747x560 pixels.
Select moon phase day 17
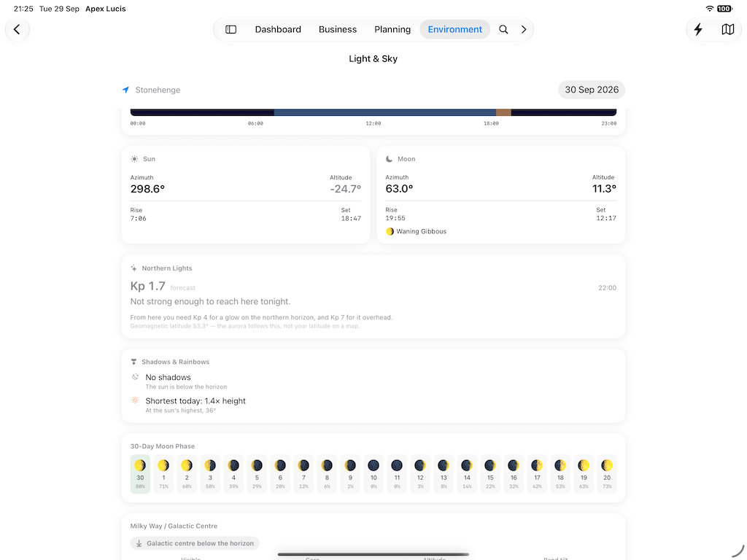pyautogui.click(x=537, y=474)
